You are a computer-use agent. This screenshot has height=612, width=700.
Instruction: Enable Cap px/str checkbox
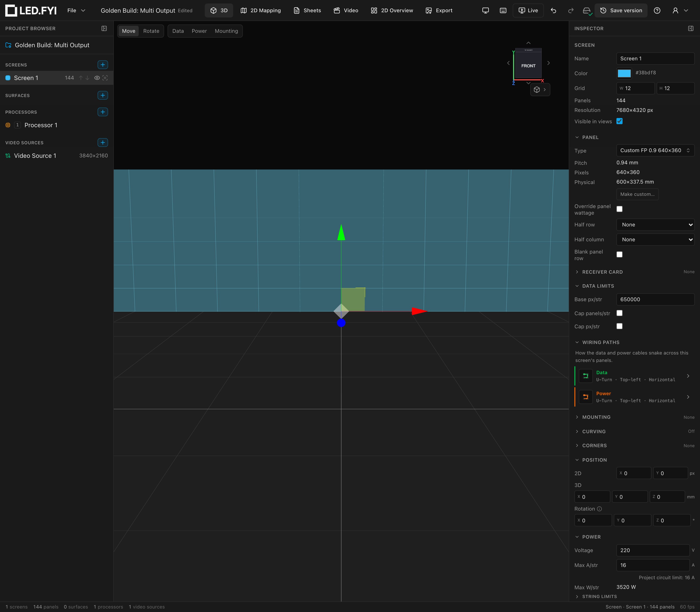619,326
